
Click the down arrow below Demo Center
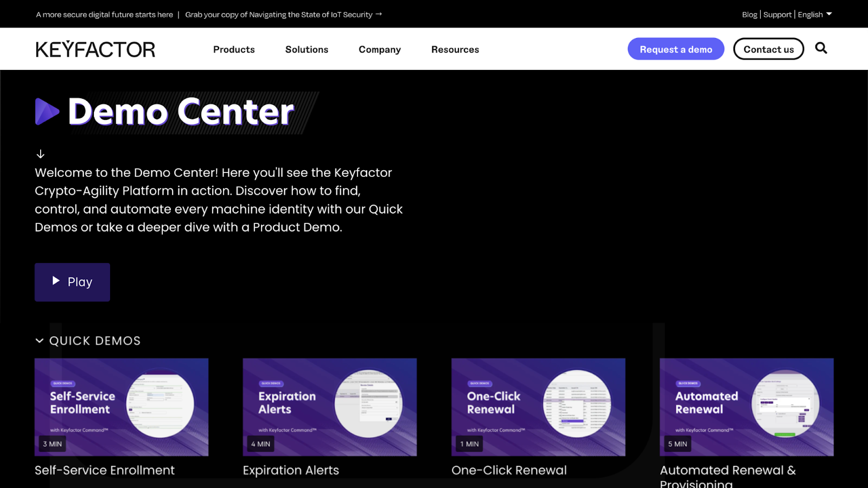coord(41,154)
